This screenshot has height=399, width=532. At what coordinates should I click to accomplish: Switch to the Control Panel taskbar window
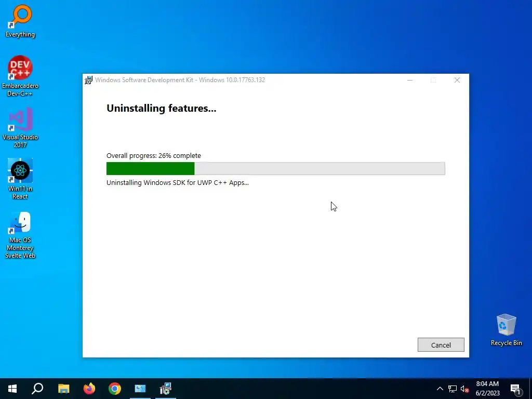pyautogui.click(x=140, y=389)
